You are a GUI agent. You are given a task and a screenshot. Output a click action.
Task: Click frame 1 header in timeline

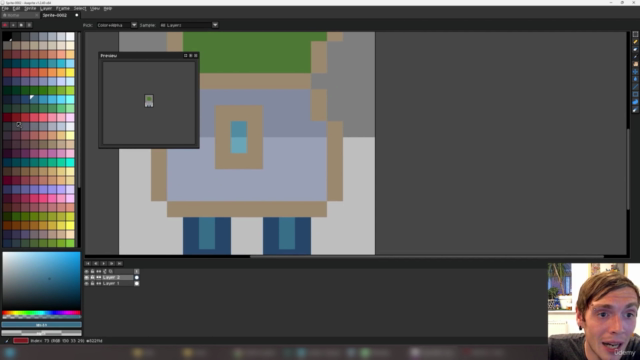pyautogui.click(x=137, y=271)
